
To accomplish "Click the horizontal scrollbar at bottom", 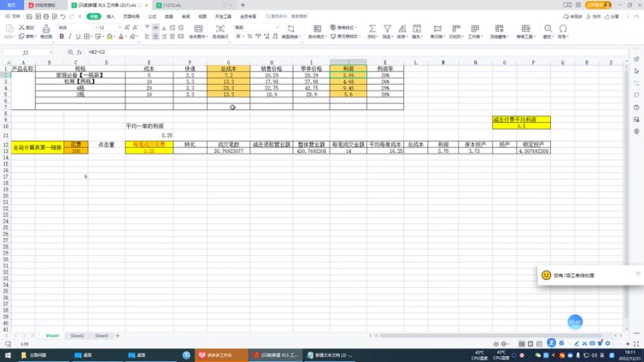I will (x=491, y=335).
